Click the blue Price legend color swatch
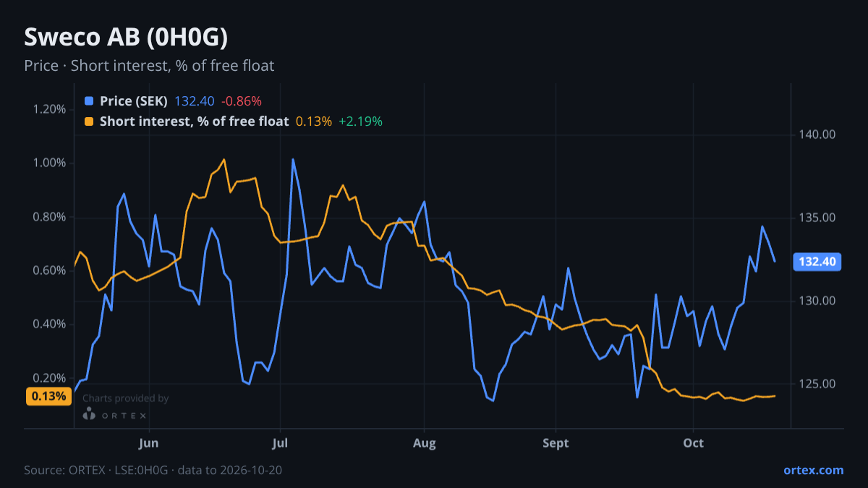Viewport: 868px width, 488px height. click(x=89, y=101)
